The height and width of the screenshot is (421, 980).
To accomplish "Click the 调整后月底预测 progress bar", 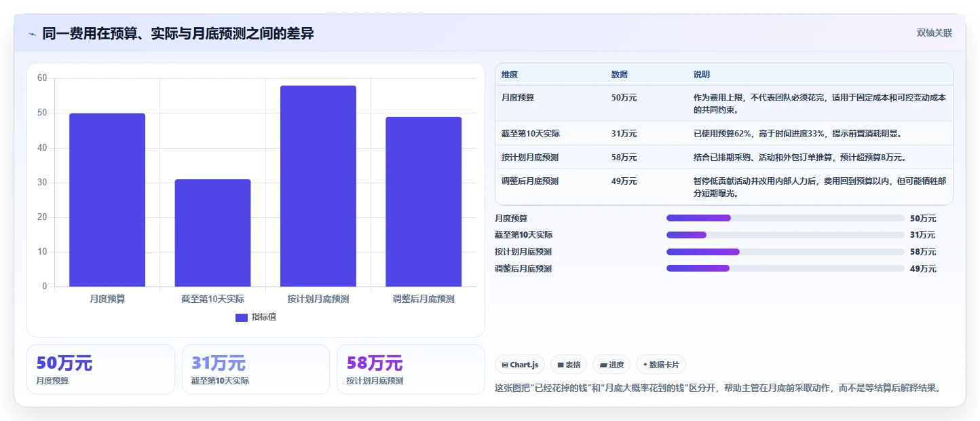I will point(785,268).
